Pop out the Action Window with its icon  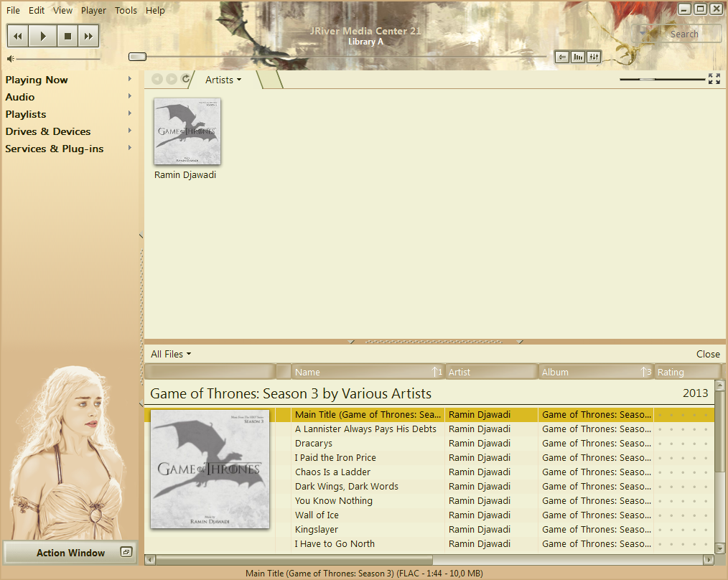[126, 552]
